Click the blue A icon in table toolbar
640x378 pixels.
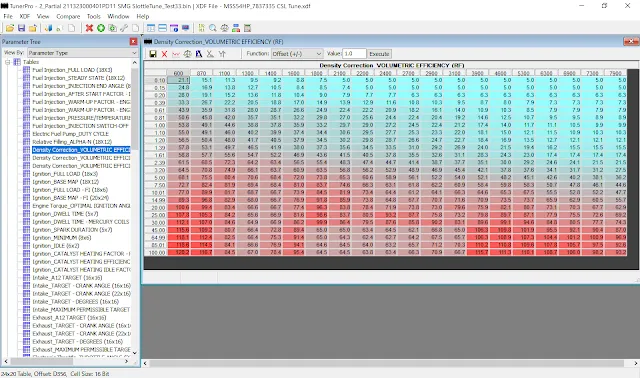pyautogui.click(x=199, y=54)
